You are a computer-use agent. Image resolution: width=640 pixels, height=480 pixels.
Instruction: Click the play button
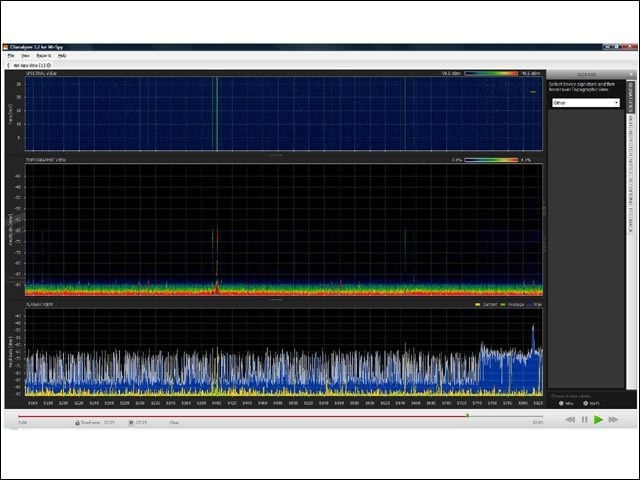pos(598,420)
